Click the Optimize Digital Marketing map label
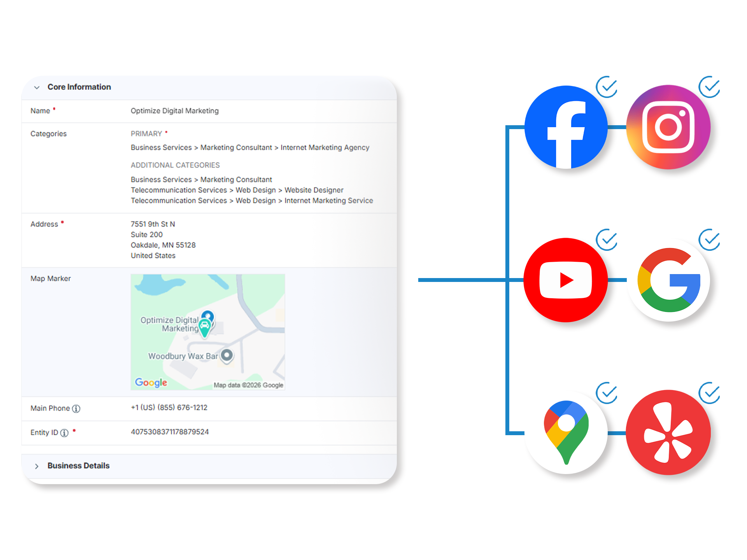747x560 pixels. [x=170, y=324]
